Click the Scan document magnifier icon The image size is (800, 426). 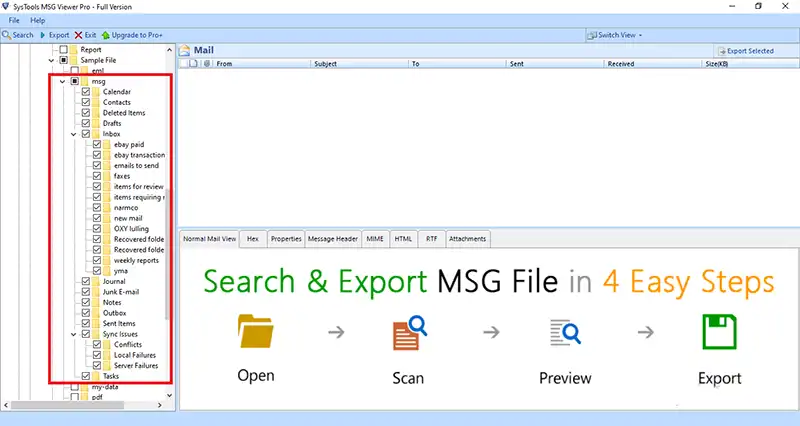tap(409, 333)
